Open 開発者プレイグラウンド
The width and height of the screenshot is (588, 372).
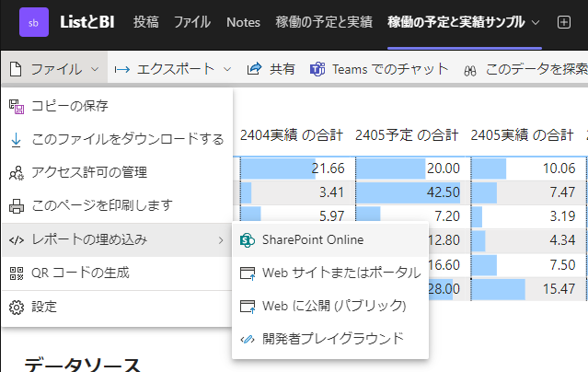[x=330, y=340]
